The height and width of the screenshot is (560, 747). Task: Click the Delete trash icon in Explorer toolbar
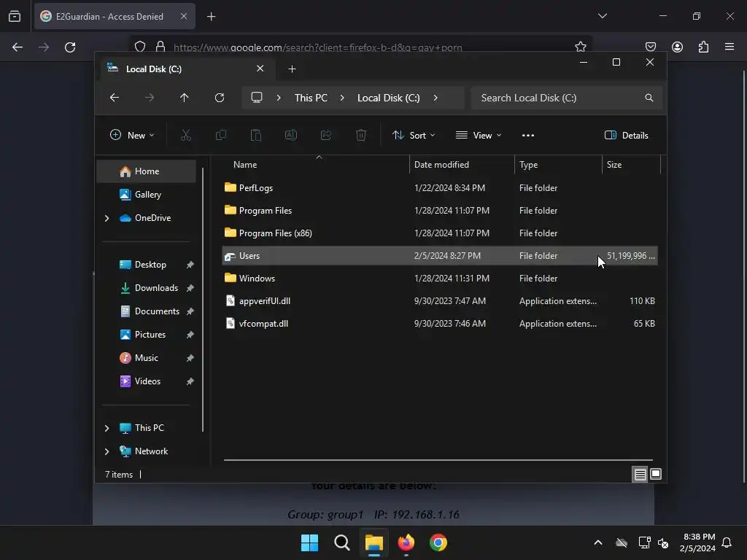click(x=361, y=135)
